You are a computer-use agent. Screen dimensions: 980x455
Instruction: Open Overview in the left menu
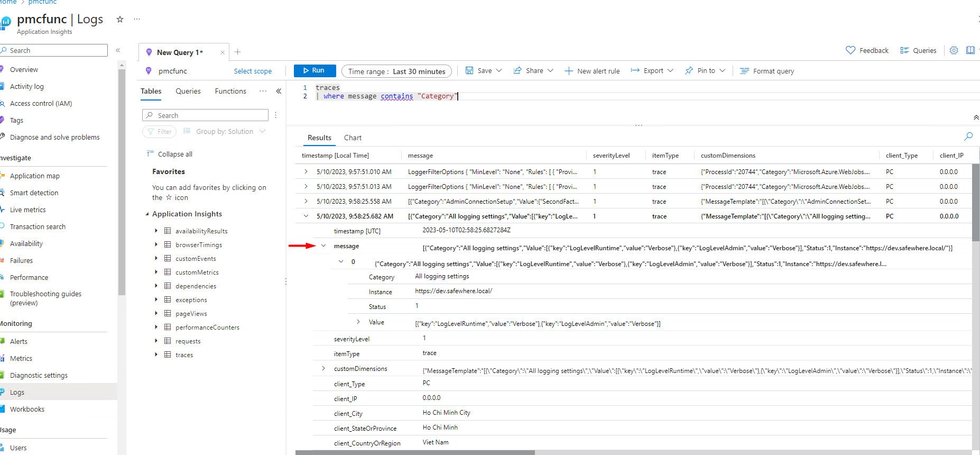(x=24, y=70)
